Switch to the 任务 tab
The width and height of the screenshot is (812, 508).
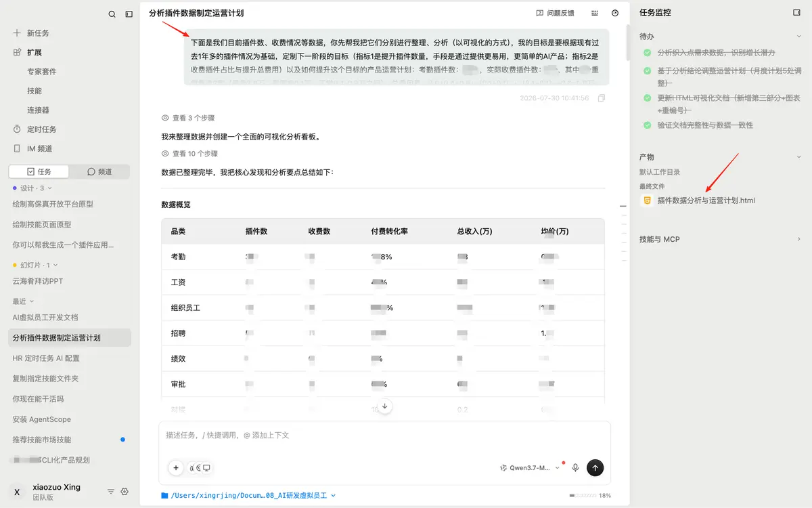[39, 171]
